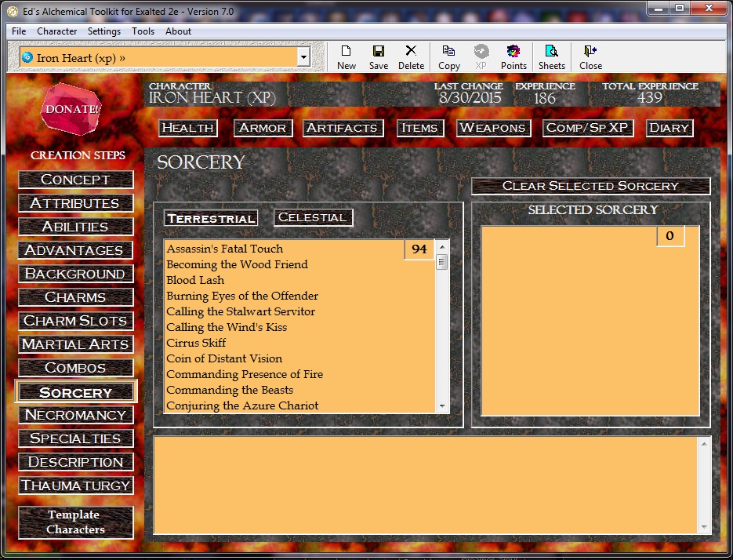Go to the Martial Arts step
This screenshot has height=560, width=733.
point(76,344)
